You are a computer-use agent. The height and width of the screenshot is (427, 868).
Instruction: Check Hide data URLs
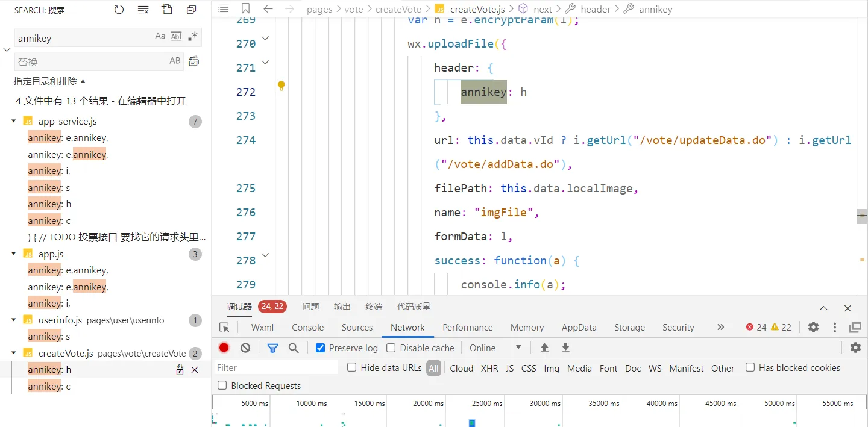coord(352,367)
